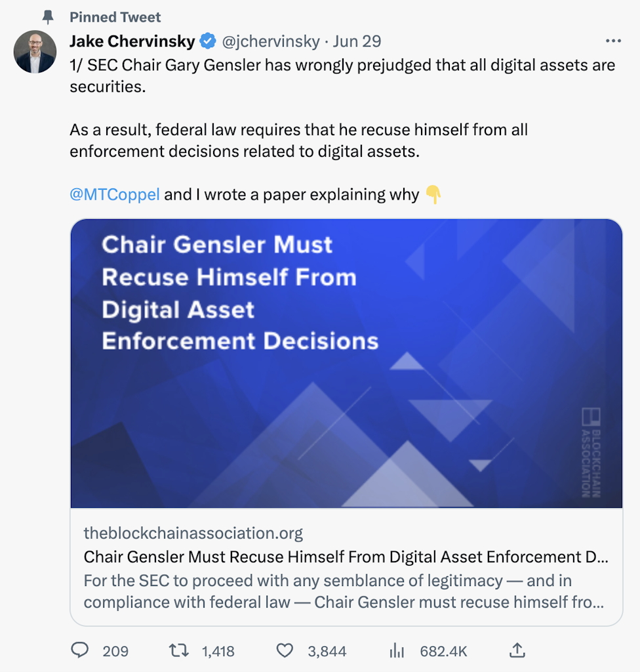Open the blue Chair Gensler card image
Image resolution: width=640 pixels, height=672 pixels.
point(346,363)
